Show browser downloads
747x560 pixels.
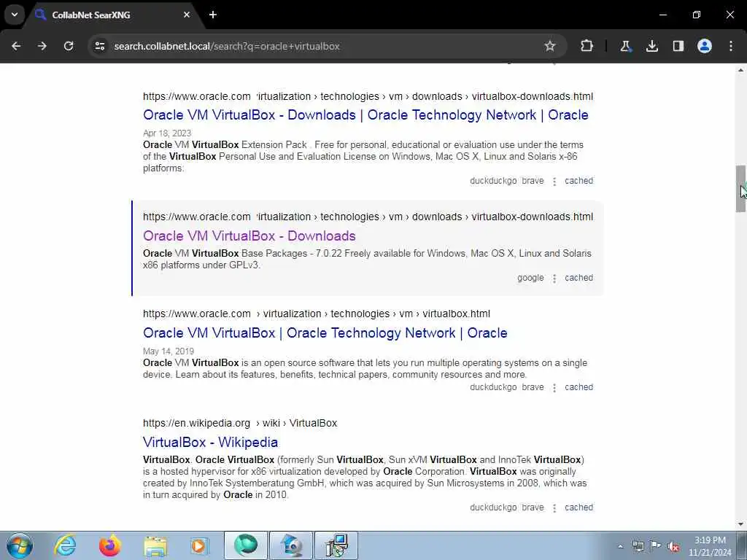click(651, 46)
